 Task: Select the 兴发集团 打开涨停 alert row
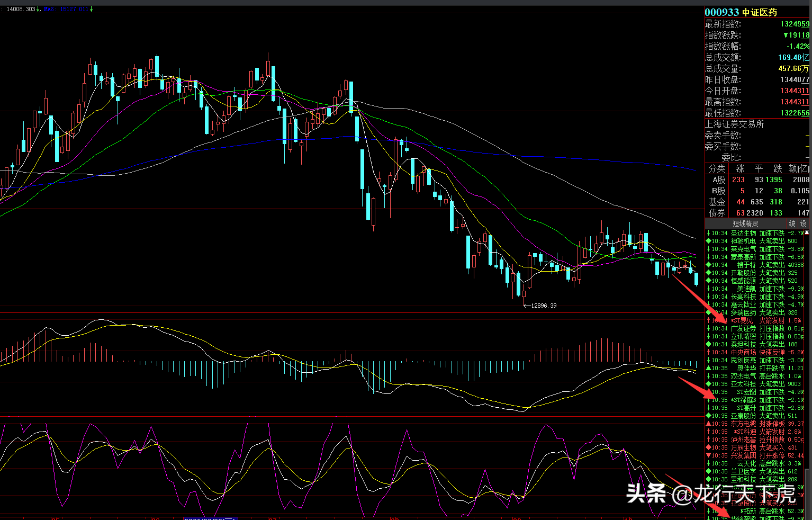(x=754, y=455)
